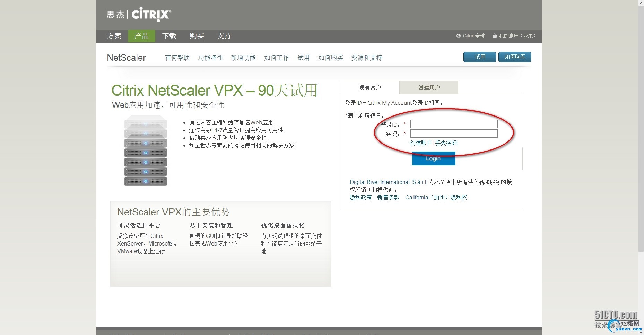Switch to the 现有客户 tab
This screenshot has height=335, width=644.
point(370,87)
